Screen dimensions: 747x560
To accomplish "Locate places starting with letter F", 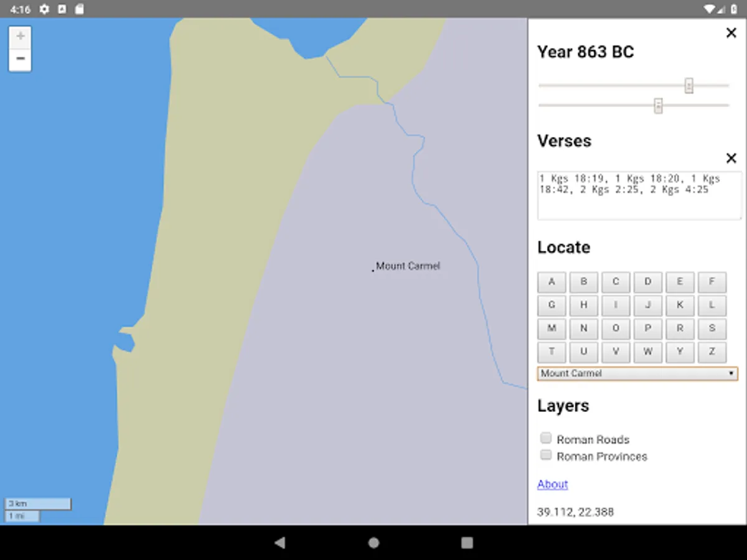I will coord(712,282).
